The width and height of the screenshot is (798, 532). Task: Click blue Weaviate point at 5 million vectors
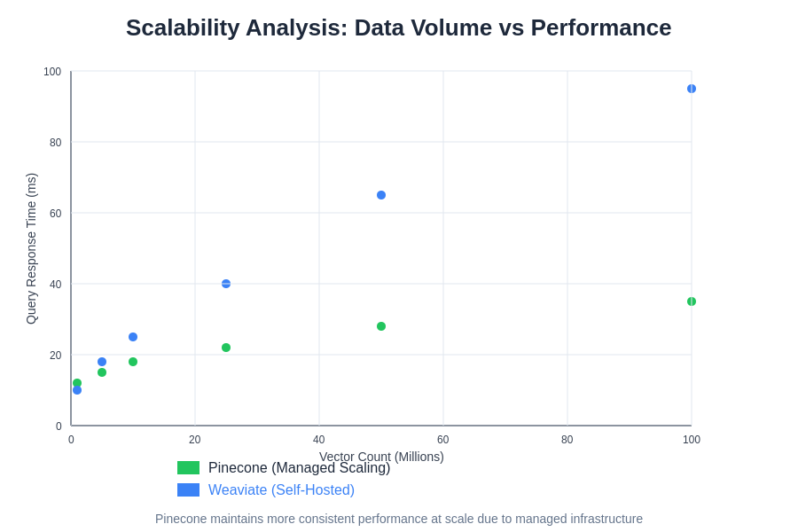click(102, 362)
